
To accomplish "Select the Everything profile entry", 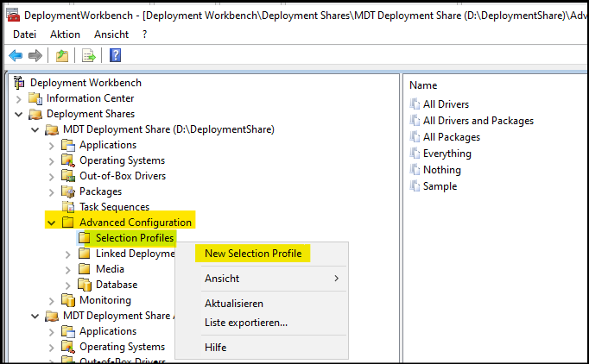I will (x=447, y=154).
